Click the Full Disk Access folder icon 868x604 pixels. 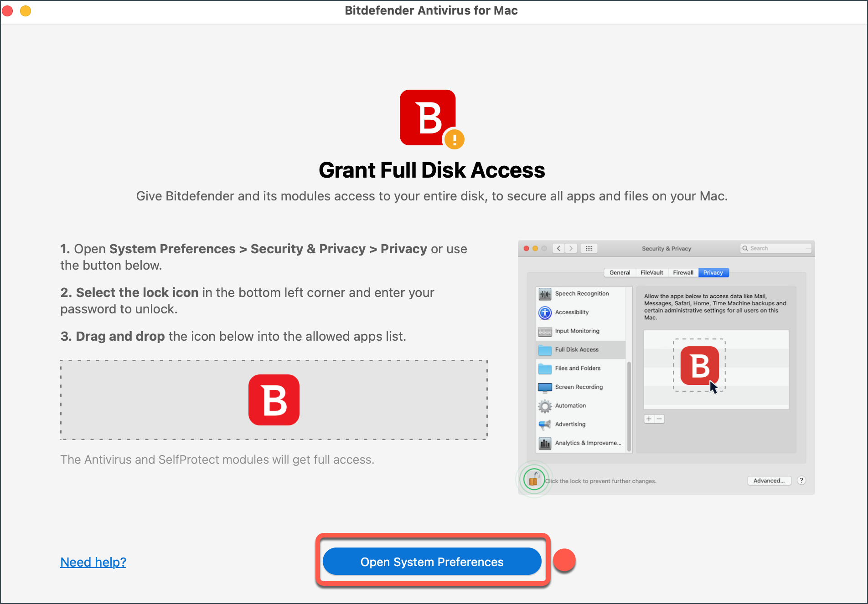(x=545, y=350)
